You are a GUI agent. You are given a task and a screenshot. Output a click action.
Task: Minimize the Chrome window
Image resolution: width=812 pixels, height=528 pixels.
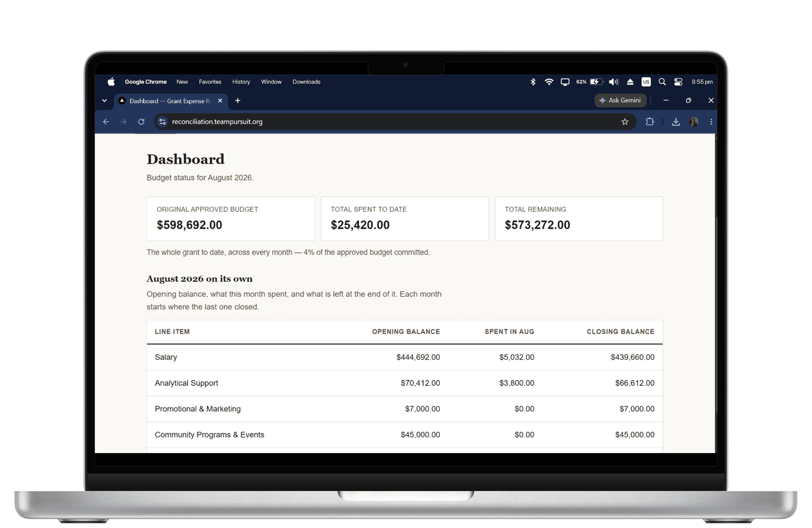coord(666,100)
